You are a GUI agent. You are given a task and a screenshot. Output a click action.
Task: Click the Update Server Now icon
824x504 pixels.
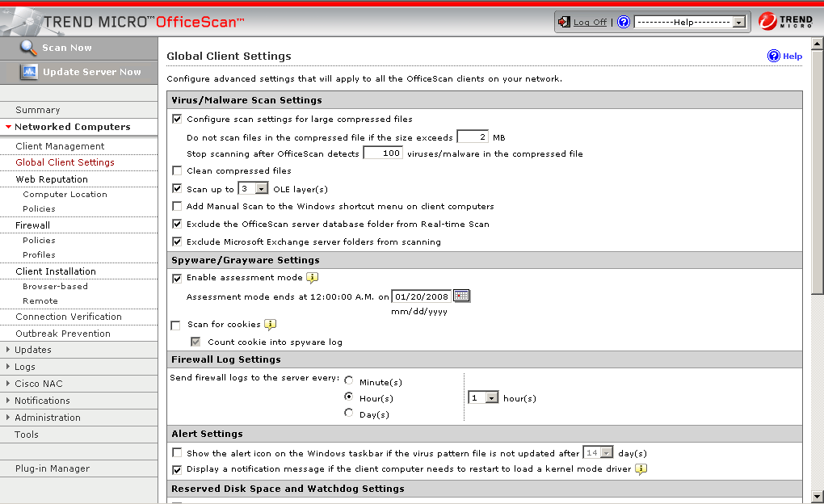pyautogui.click(x=29, y=71)
